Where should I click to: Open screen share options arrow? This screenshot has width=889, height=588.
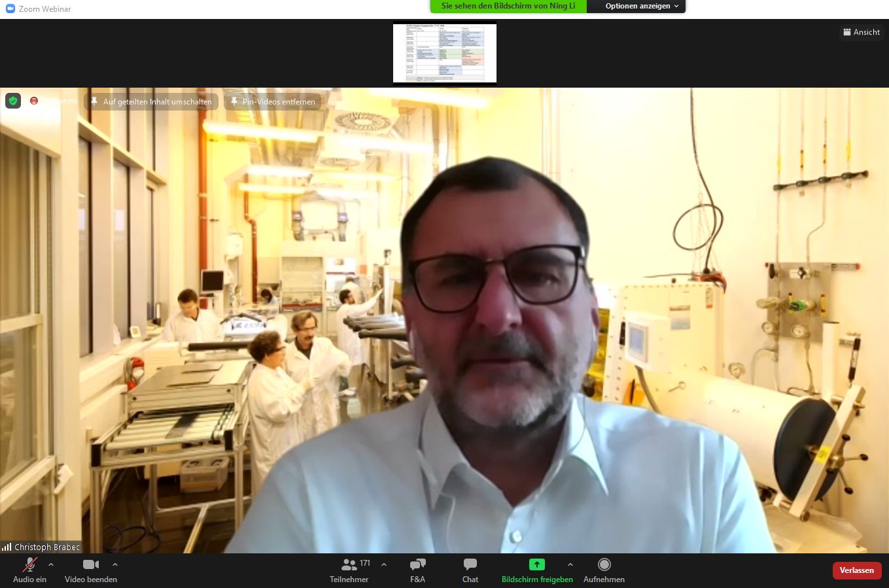(570, 564)
